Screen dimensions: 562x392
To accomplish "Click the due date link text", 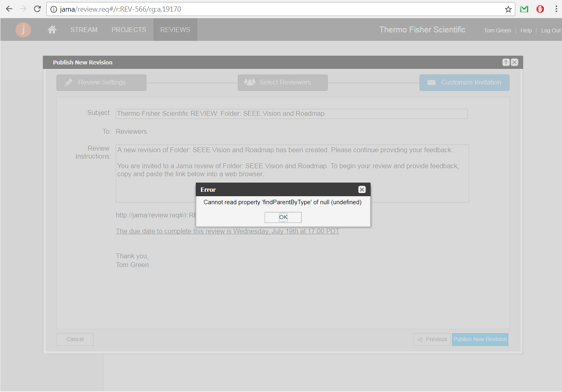I will coord(227,231).
